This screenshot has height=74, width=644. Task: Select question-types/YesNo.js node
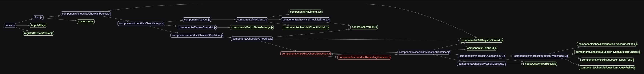click(607, 68)
